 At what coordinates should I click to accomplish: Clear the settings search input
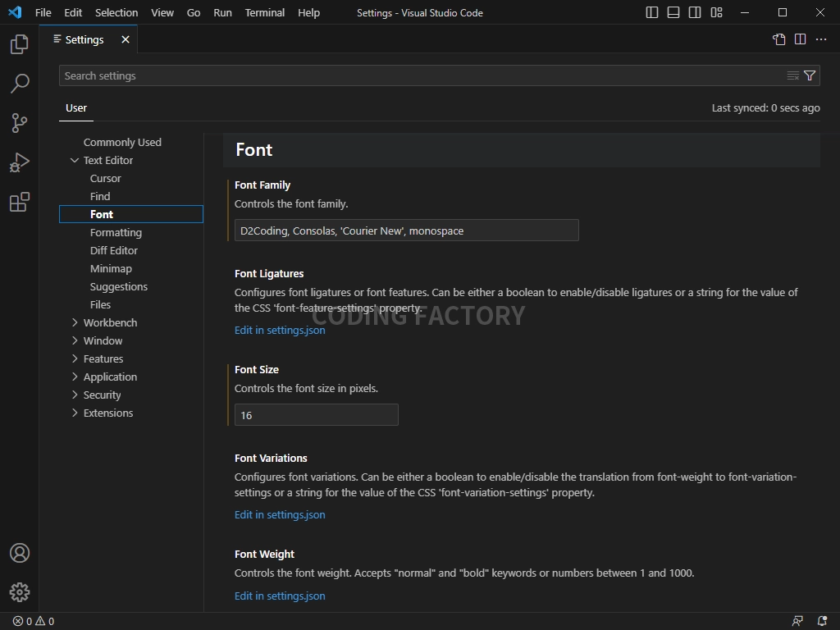tap(793, 75)
